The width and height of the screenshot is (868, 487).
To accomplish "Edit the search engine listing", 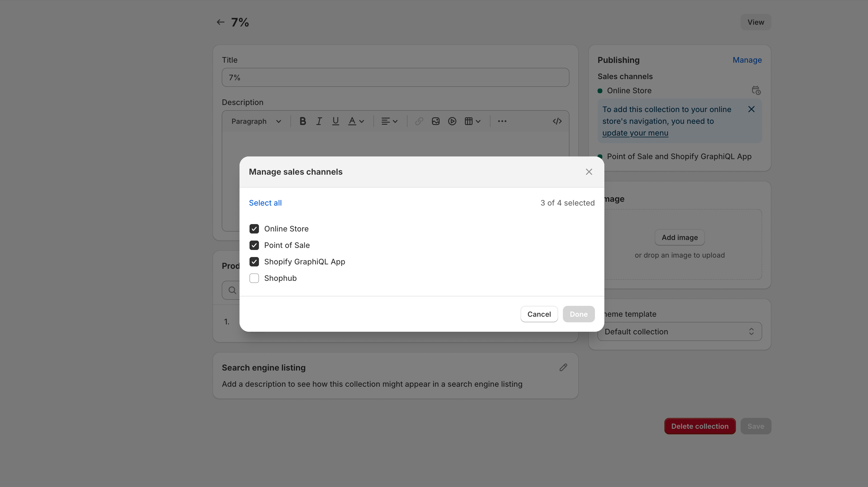I will point(563,367).
